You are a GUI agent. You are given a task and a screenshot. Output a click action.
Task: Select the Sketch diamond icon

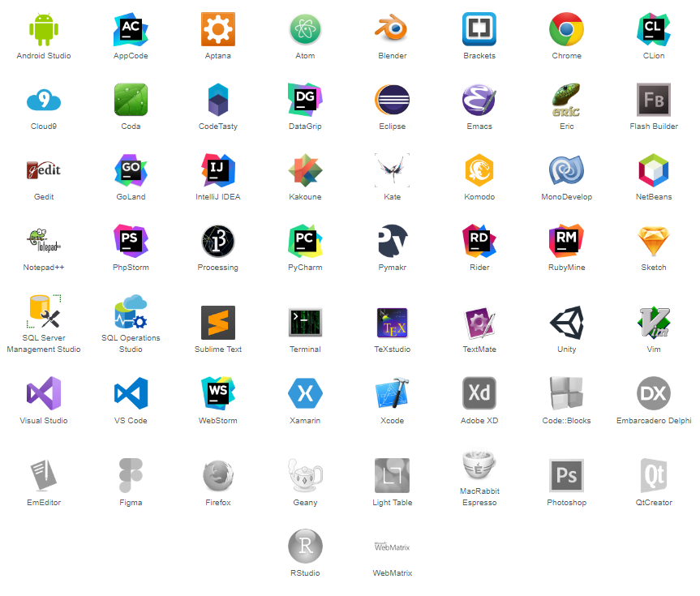pos(654,241)
